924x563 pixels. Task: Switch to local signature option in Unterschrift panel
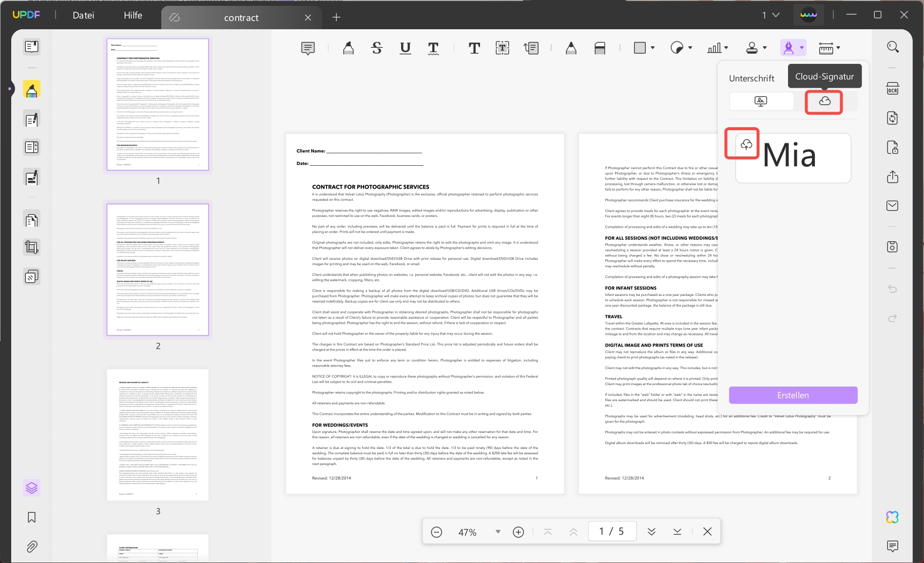[761, 101]
